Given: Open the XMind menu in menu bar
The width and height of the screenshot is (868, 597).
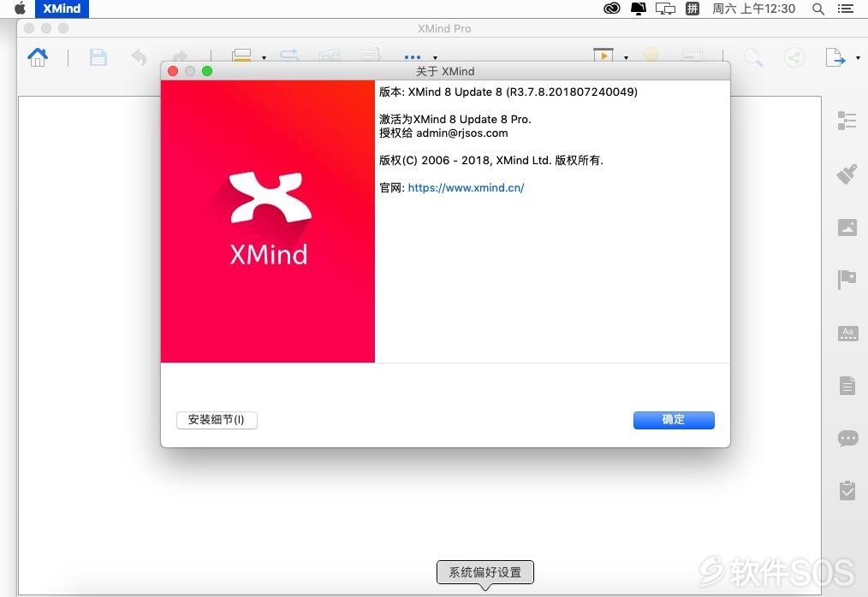Looking at the screenshot, I should pyautogui.click(x=62, y=9).
